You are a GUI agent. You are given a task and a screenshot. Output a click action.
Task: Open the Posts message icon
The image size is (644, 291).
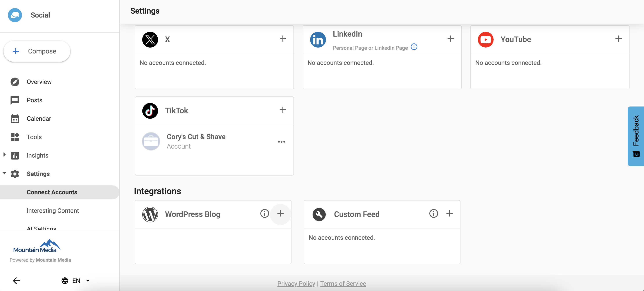[x=15, y=100]
